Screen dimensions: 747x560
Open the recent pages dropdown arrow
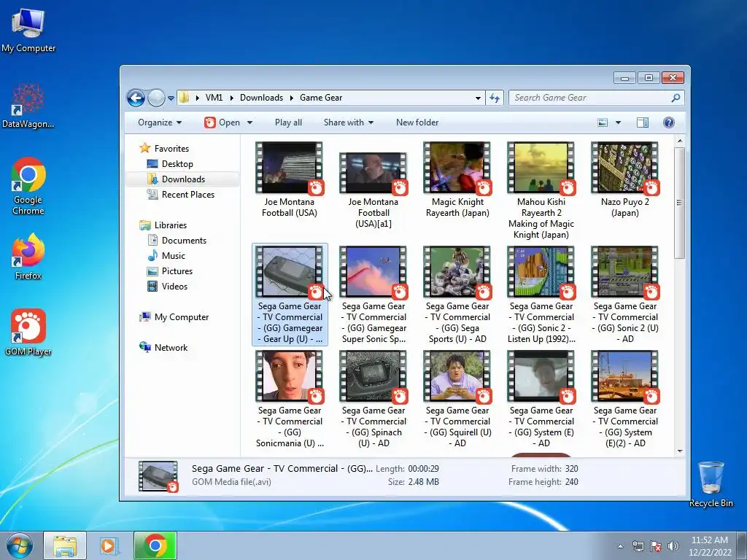(x=171, y=98)
